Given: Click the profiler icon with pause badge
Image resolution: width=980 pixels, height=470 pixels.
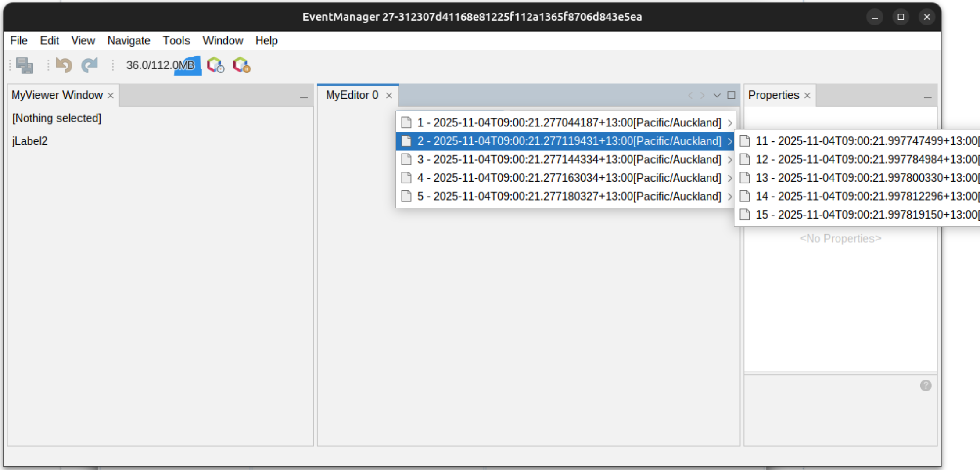Looking at the screenshot, I should coord(241,65).
